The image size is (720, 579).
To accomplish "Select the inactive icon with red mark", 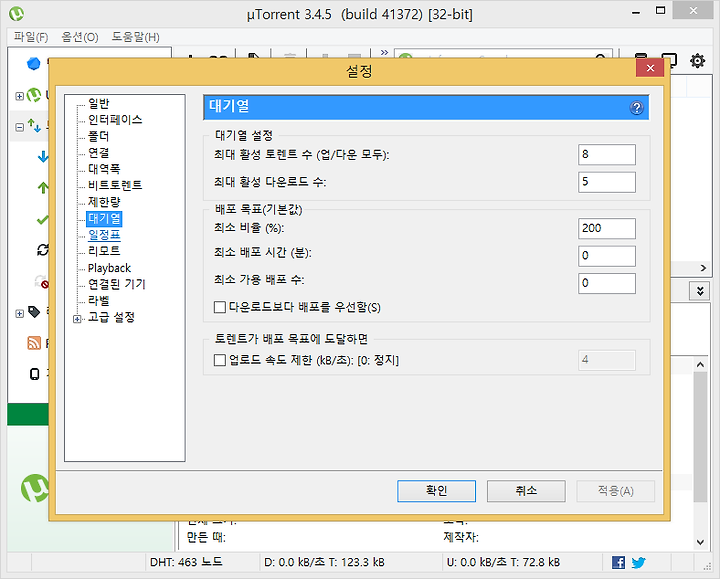I will (x=42, y=281).
